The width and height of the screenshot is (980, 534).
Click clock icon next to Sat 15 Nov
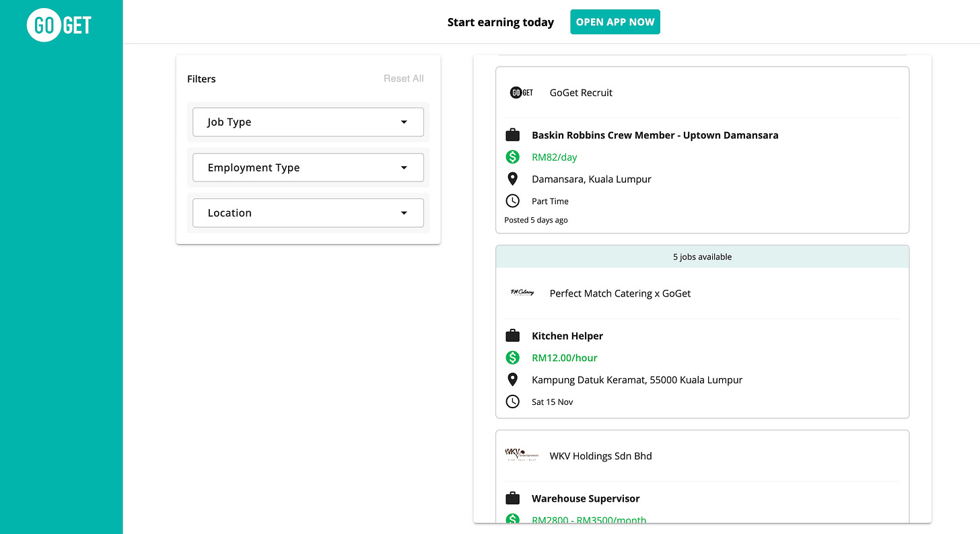(513, 402)
